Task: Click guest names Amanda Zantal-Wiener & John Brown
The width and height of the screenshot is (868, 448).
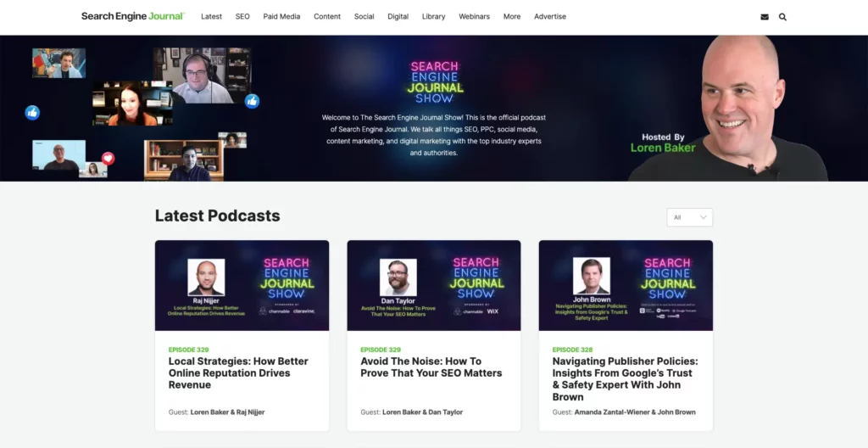Action: click(x=635, y=412)
